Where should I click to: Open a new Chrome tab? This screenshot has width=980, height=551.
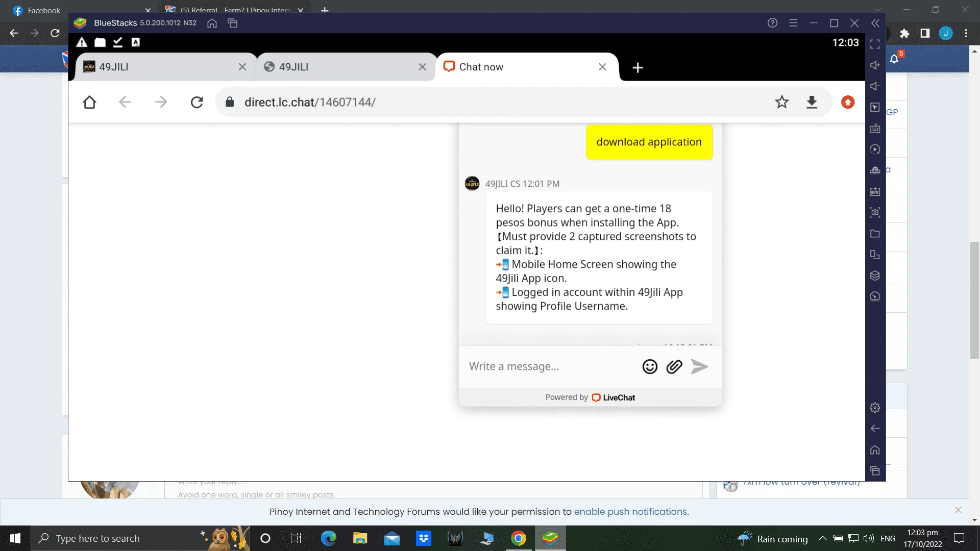[325, 10]
